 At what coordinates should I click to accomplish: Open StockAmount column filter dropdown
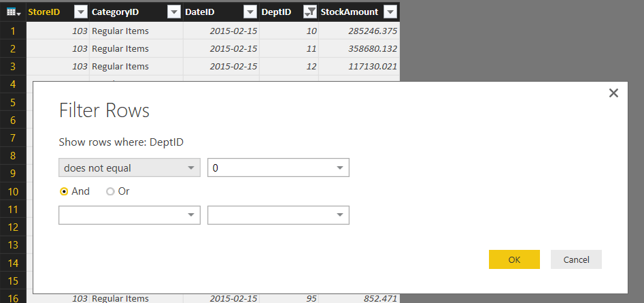click(390, 12)
